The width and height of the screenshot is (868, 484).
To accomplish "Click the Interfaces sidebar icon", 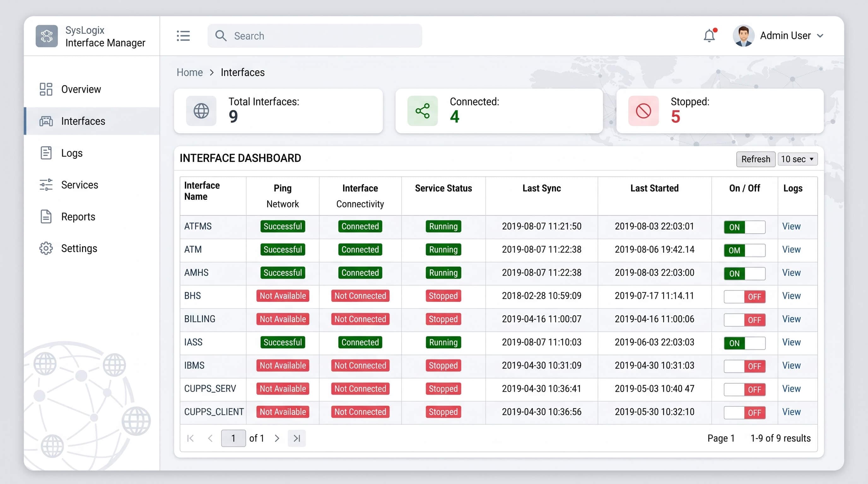I will pyautogui.click(x=46, y=121).
